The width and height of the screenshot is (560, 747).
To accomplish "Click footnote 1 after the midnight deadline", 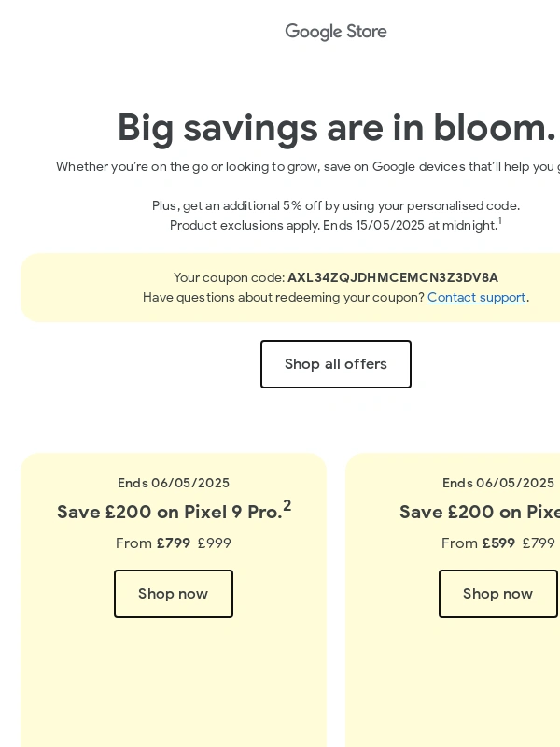I will pyautogui.click(x=499, y=221).
